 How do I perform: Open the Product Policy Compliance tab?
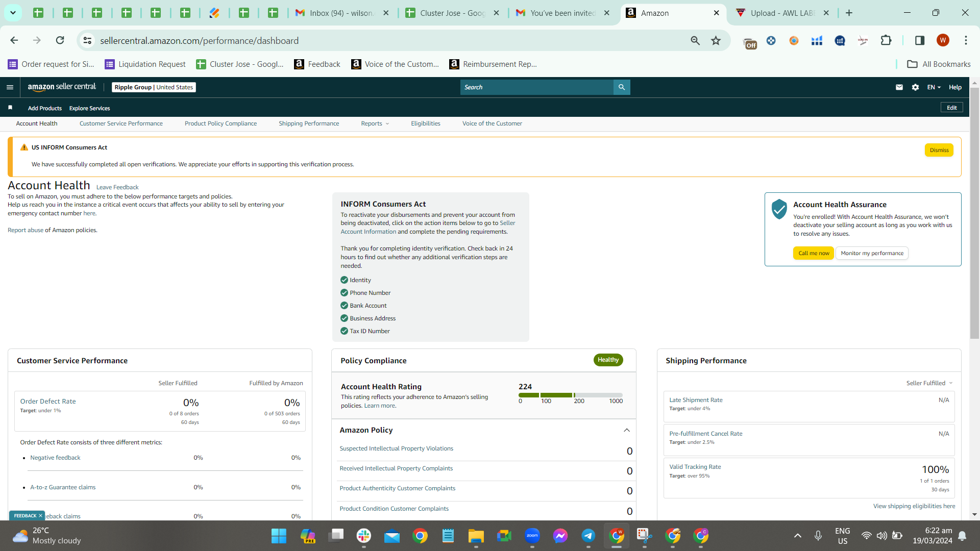click(220, 123)
